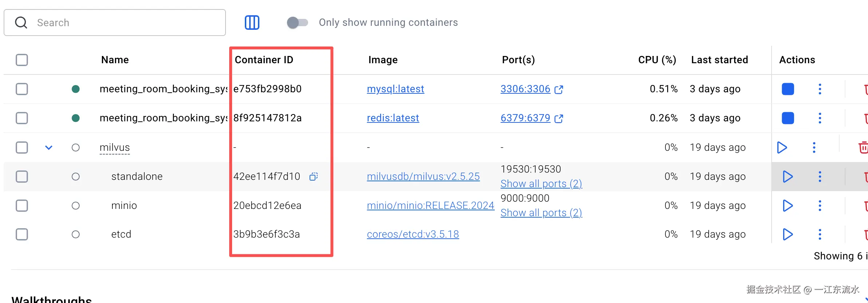Image resolution: width=868 pixels, height=303 pixels.
Task: Open the three-dot menu for the mysql container
Action: coord(820,89)
